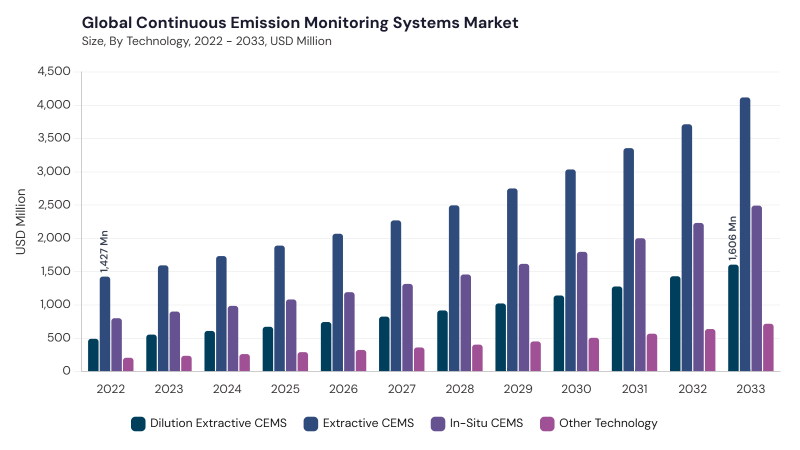Click the 2025 Extractive CEMS bar
Viewport: 800px width, 450px height.
pos(280,308)
